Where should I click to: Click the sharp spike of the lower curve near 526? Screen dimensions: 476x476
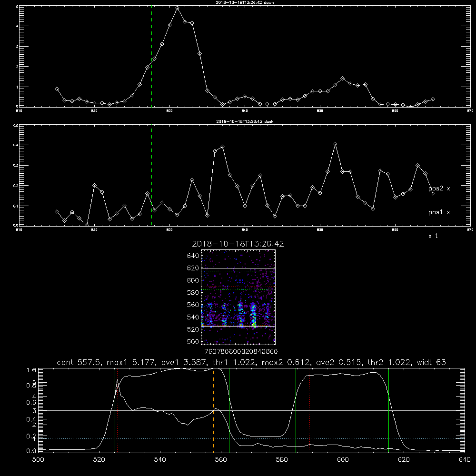[x=117, y=380]
